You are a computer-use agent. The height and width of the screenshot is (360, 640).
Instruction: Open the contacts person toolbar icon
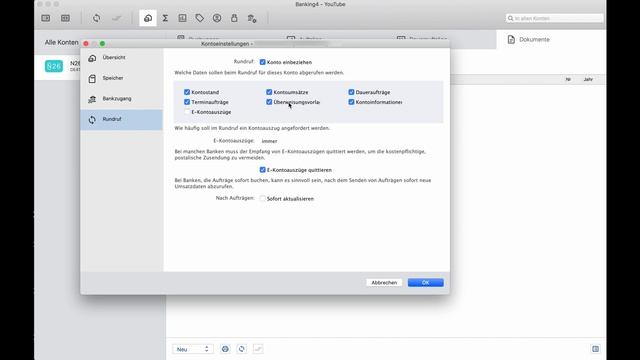[x=217, y=18]
